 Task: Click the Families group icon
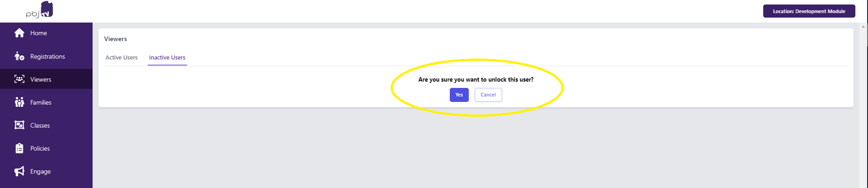point(19,102)
